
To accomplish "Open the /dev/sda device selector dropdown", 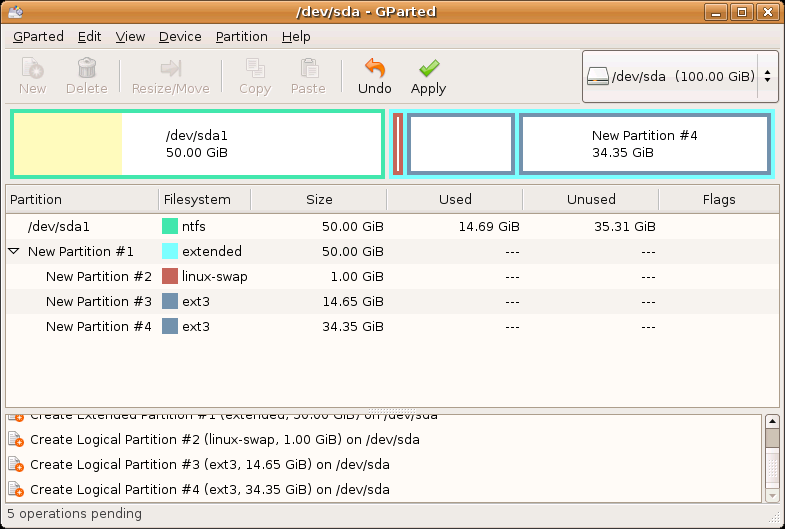I will click(680, 77).
